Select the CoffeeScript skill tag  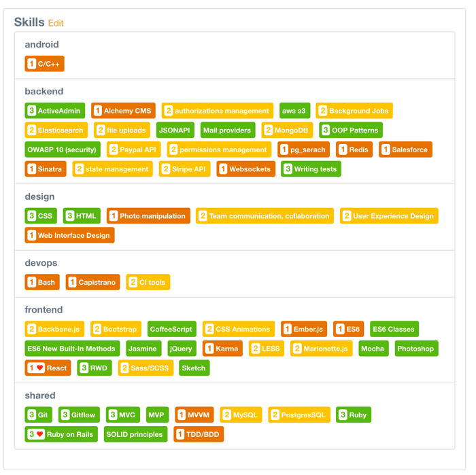(x=171, y=330)
